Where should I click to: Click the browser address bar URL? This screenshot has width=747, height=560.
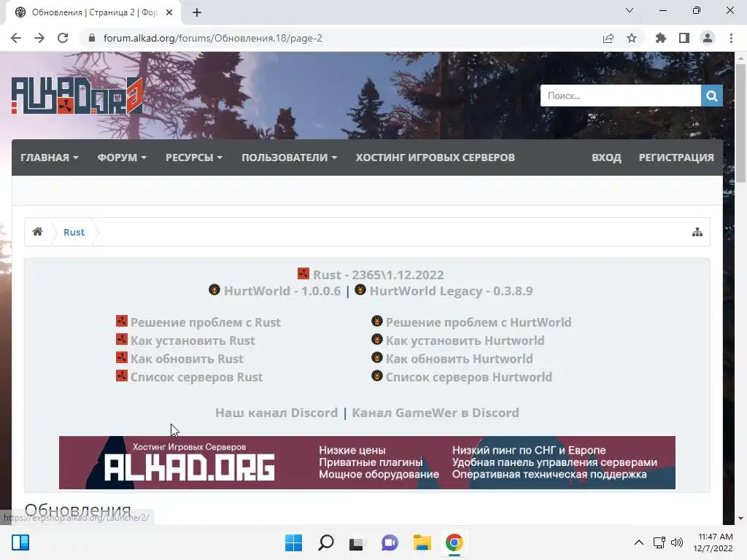pyautogui.click(x=212, y=38)
